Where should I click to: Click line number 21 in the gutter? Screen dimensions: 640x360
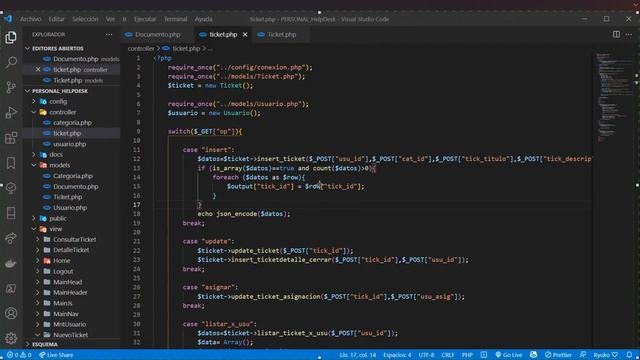click(136, 241)
